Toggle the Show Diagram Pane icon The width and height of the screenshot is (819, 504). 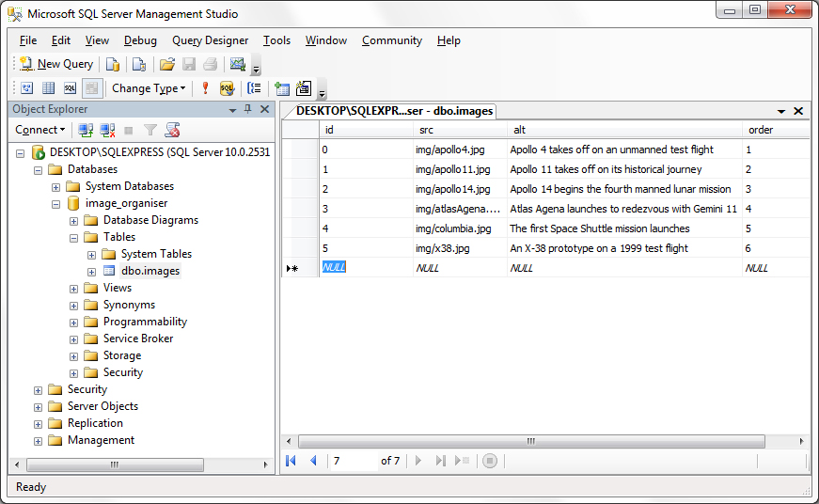tap(27, 88)
